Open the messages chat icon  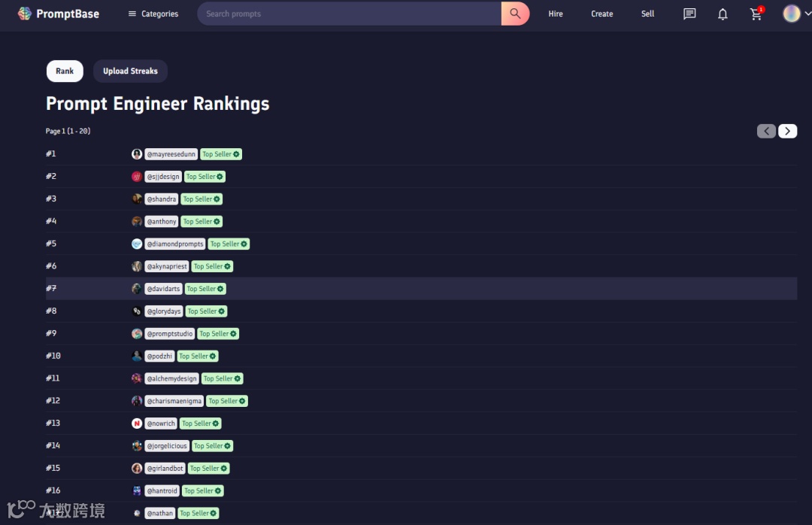coord(689,14)
